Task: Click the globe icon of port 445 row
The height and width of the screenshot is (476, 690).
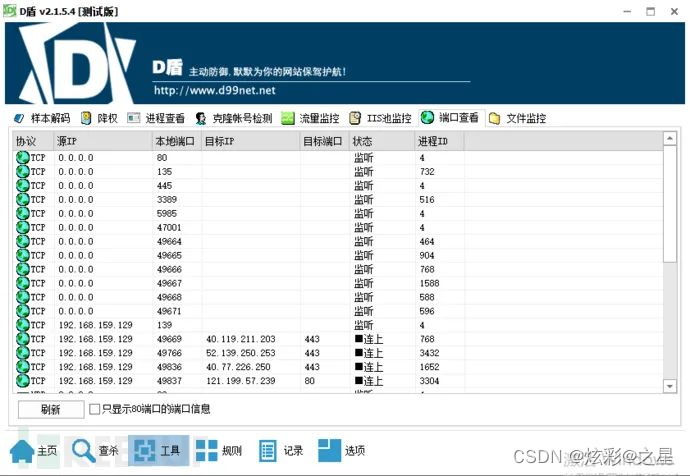Action: pos(22,185)
